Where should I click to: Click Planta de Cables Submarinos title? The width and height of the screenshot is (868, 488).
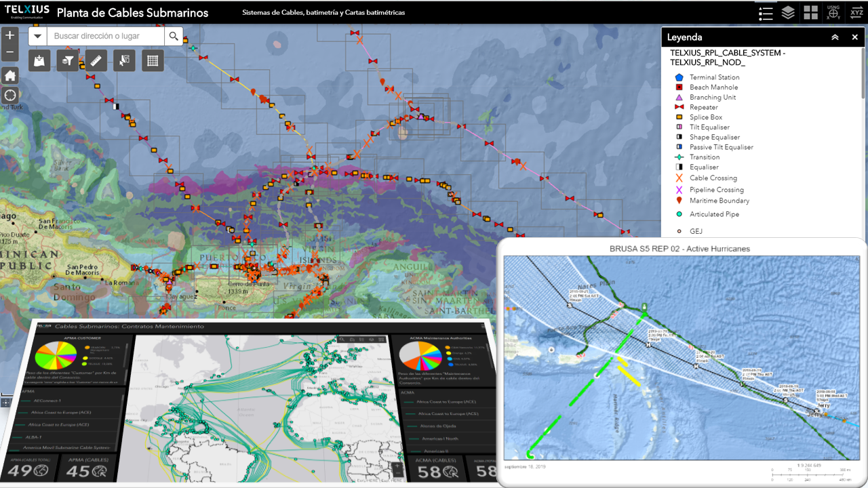coord(132,13)
